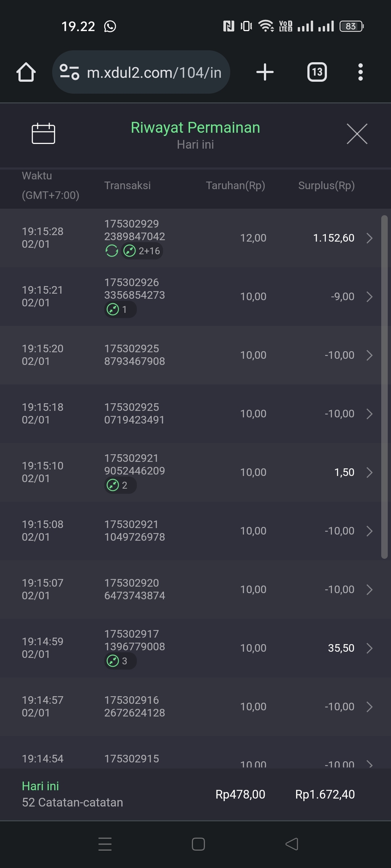Click the m.xdul2.com address bar

point(154,73)
